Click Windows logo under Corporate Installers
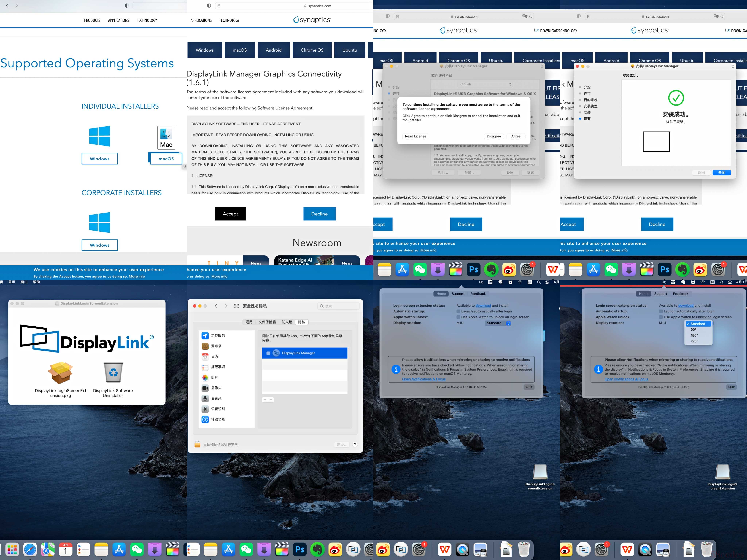Viewport: 747px width, 560px height. pos(100,222)
